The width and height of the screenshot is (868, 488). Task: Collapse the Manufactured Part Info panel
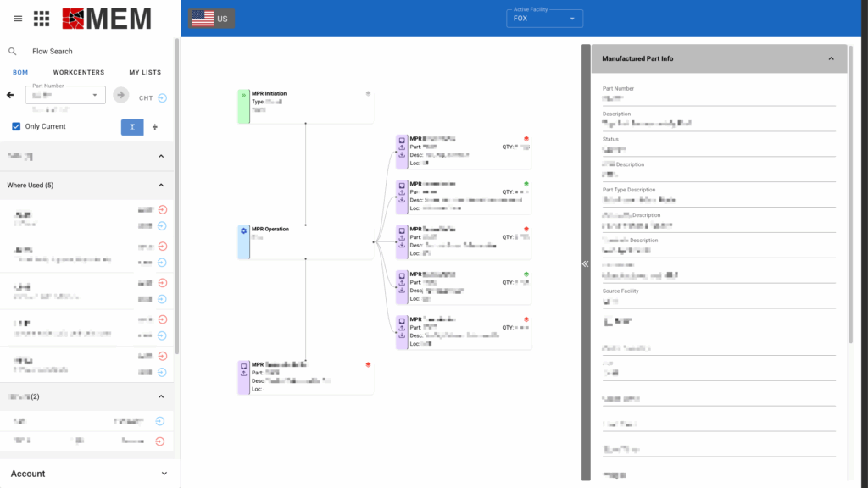pyautogui.click(x=831, y=59)
